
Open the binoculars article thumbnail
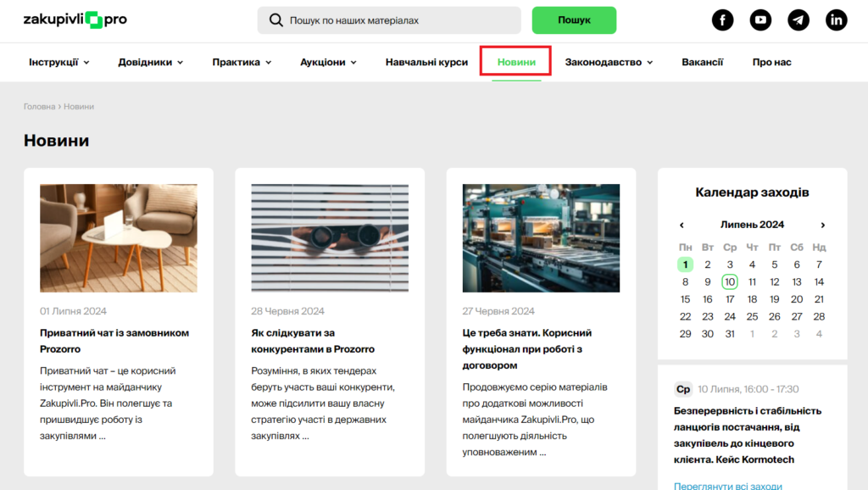click(330, 238)
